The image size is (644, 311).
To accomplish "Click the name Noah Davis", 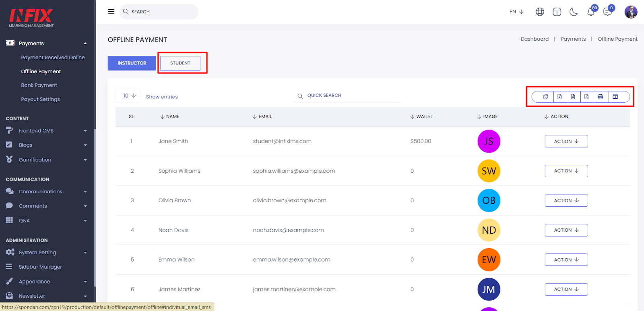I will [173, 230].
